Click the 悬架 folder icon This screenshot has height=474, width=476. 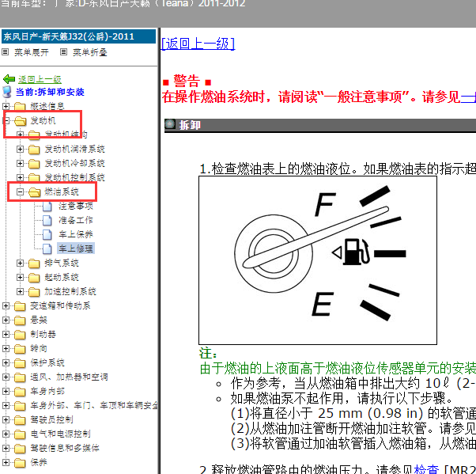20,320
